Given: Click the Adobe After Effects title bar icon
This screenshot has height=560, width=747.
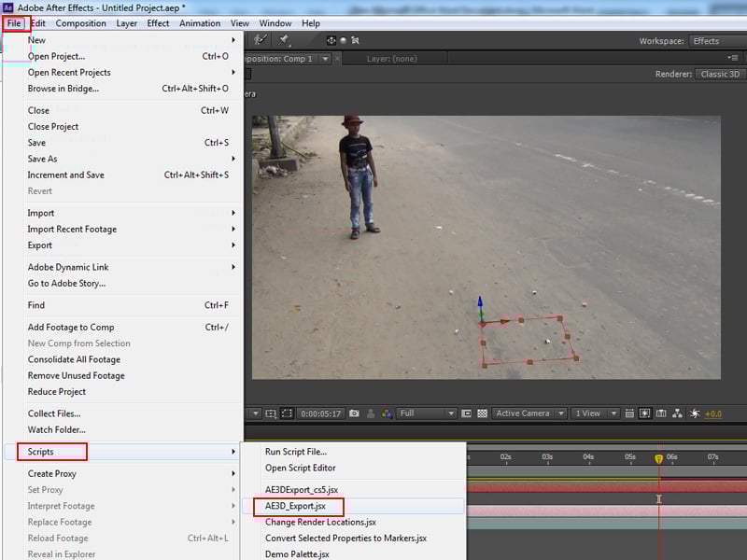Looking at the screenshot, I should (x=7, y=7).
